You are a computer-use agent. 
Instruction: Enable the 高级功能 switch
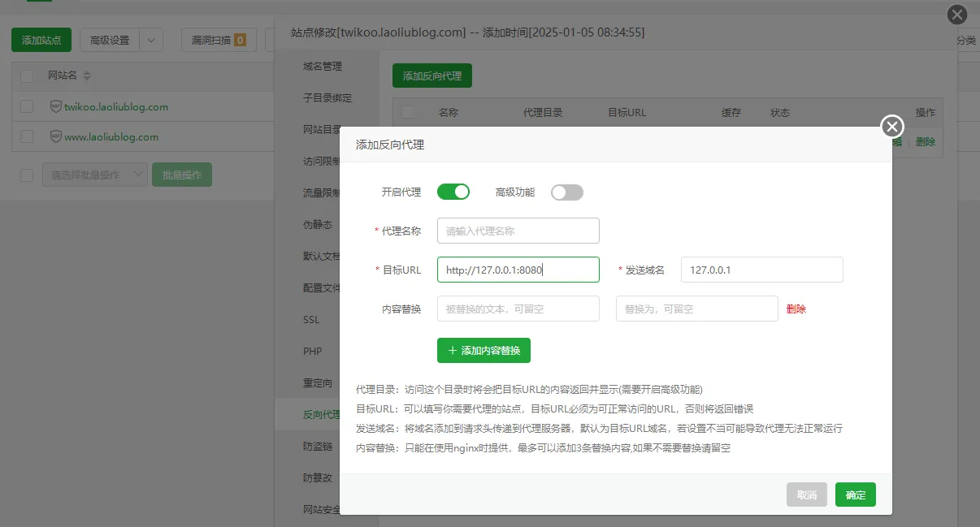point(567,192)
